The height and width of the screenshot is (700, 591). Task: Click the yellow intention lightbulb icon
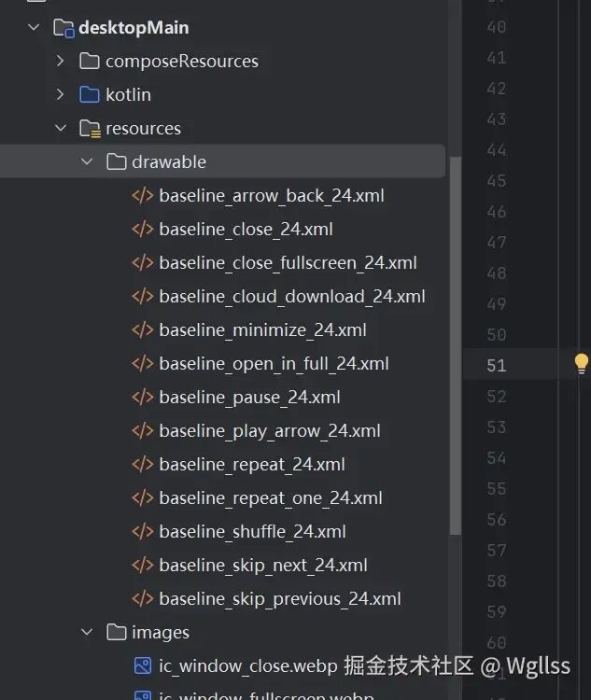(x=581, y=363)
